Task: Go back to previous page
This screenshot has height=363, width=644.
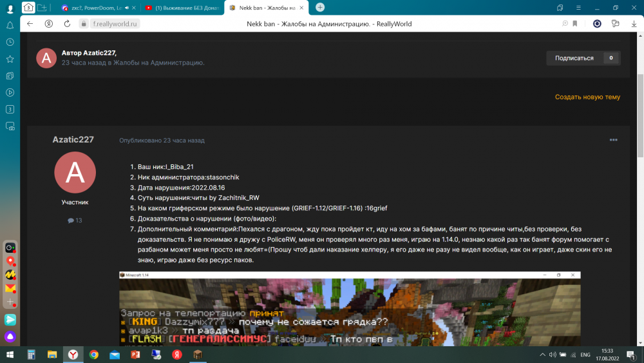Action: click(x=30, y=24)
